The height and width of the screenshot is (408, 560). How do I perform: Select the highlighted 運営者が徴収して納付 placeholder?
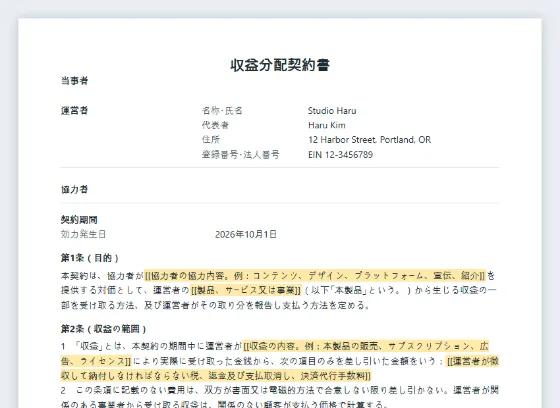click(280, 368)
